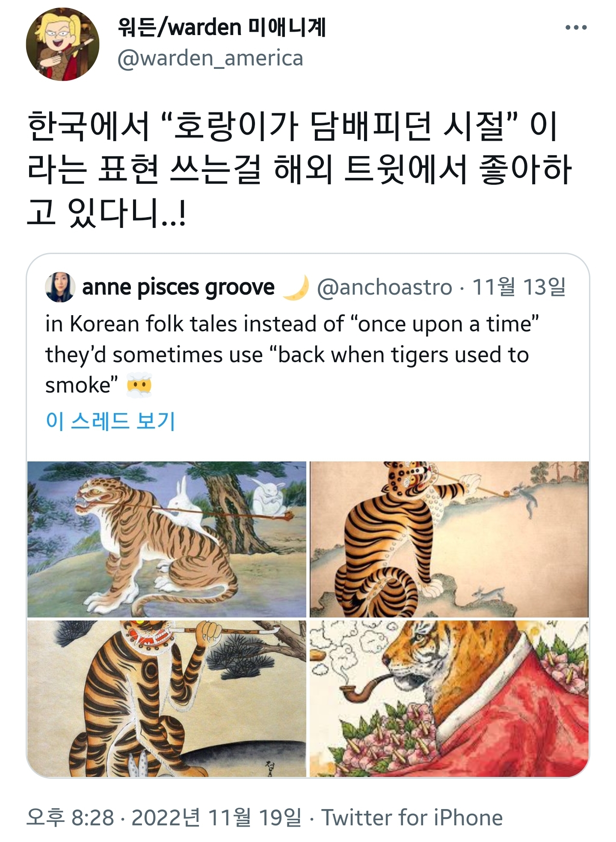
Task: Click the face-in-clouds emoji after "smoke"
Action: [x=139, y=386]
